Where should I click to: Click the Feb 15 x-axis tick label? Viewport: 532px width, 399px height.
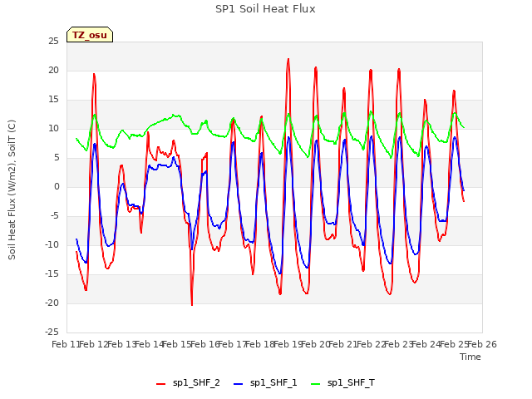click(x=177, y=345)
